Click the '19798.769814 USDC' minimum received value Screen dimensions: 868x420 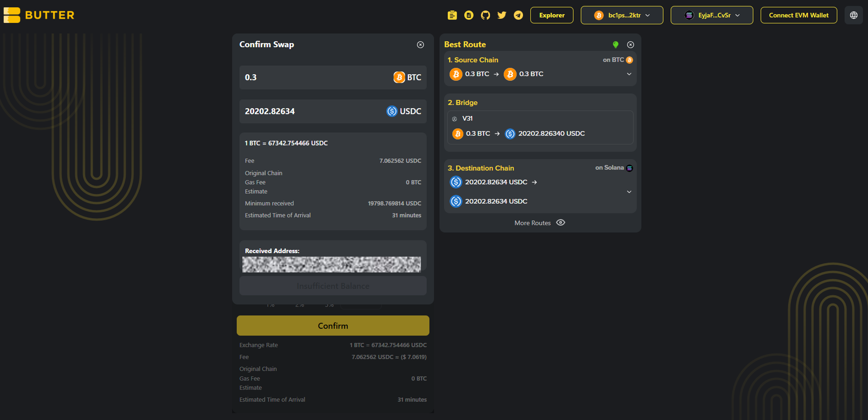(394, 203)
